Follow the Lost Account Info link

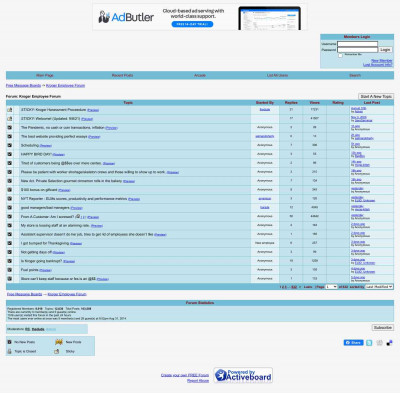378,65
